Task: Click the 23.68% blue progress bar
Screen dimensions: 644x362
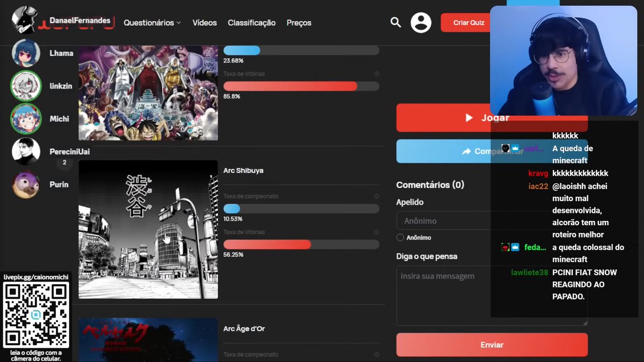Action: (x=301, y=50)
